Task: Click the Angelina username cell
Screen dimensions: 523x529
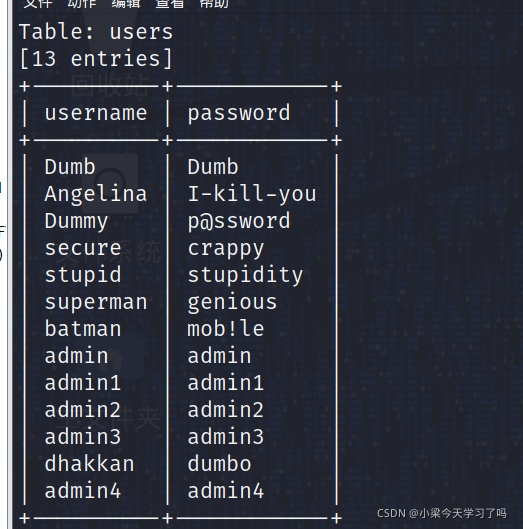Action: 96,195
